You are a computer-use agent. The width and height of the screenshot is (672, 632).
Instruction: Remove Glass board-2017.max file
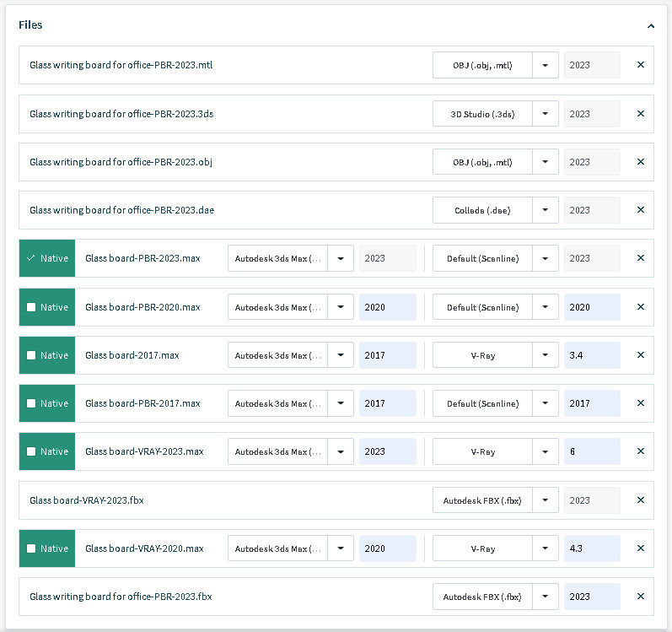tap(641, 355)
